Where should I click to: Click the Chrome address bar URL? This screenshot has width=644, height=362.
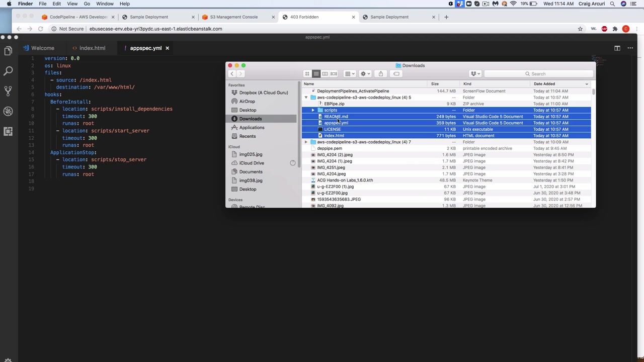tap(155, 29)
